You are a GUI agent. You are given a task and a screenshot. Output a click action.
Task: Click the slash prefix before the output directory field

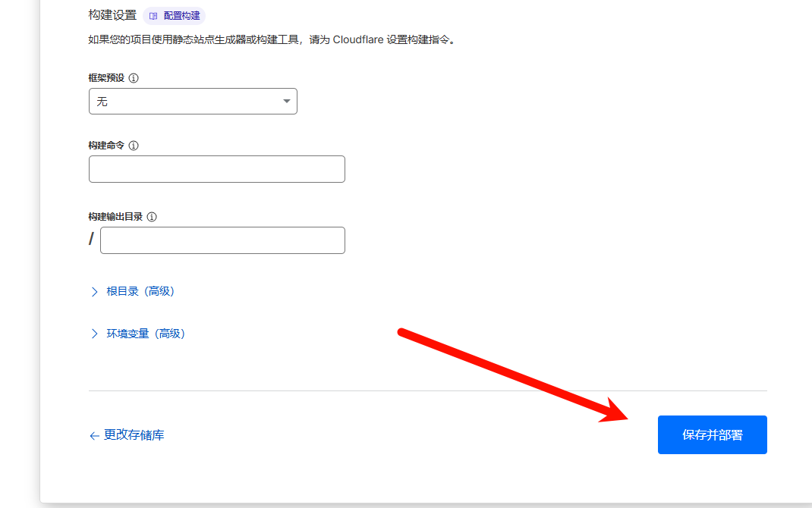pos(91,240)
